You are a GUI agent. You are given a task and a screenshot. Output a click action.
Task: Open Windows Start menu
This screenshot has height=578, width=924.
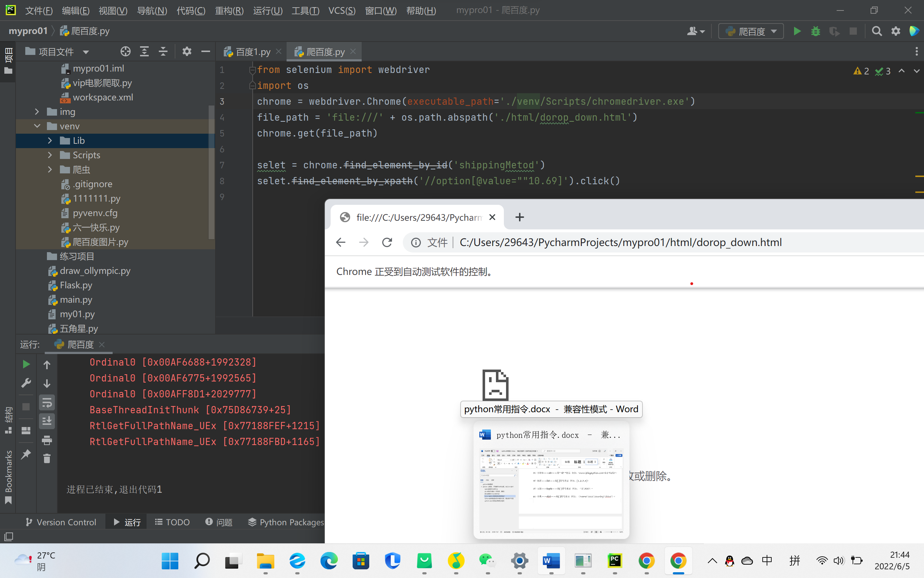tap(170, 561)
